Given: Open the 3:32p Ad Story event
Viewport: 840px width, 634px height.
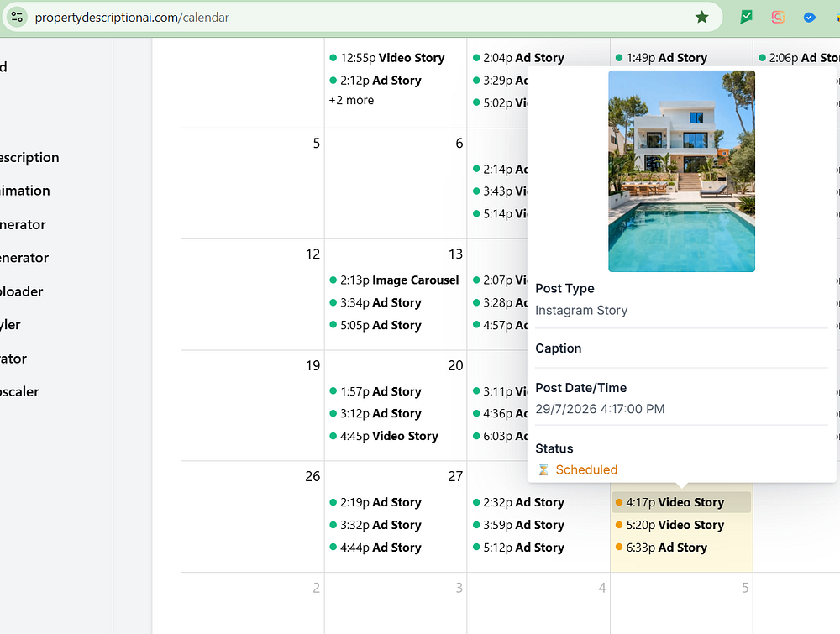Looking at the screenshot, I should point(396,525).
